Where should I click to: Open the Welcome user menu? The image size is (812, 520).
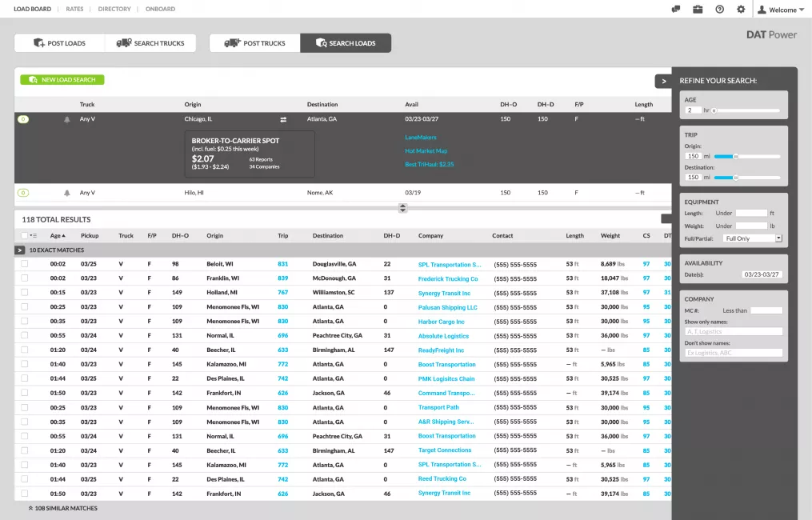781,10
